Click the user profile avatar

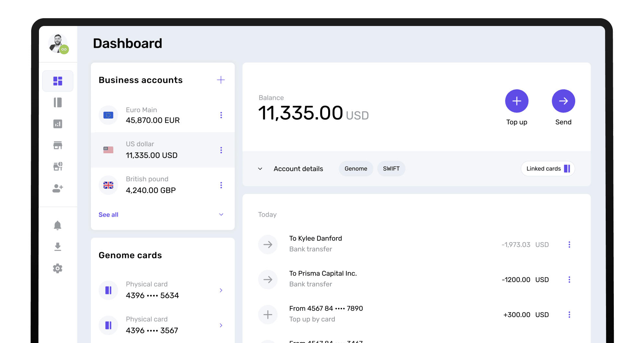(x=58, y=44)
